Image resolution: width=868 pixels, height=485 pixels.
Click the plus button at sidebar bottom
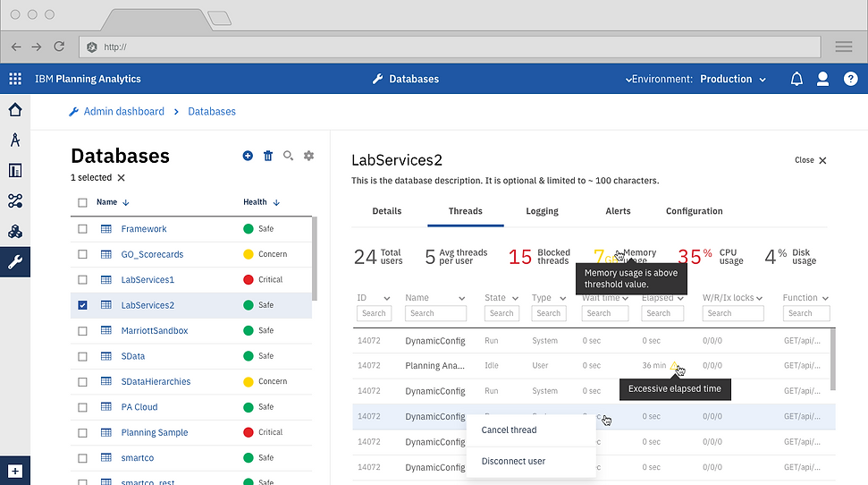(15, 472)
